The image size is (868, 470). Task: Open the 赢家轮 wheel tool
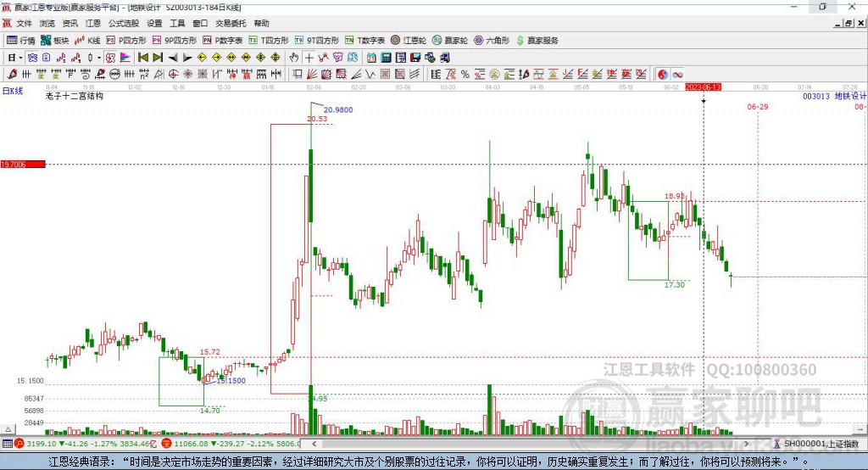click(x=450, y=41)
